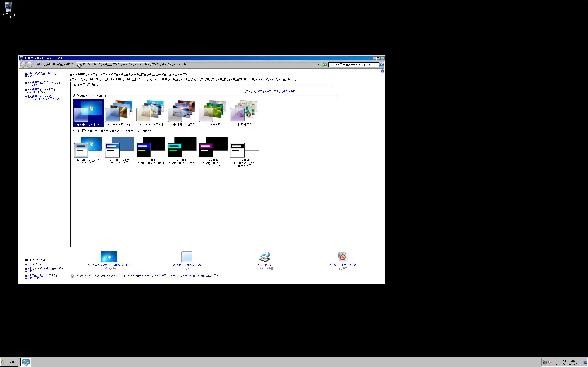588x367 pixels.
Task: Open Screen Saver via the red prohibited icon
Action: pos(343,257)
